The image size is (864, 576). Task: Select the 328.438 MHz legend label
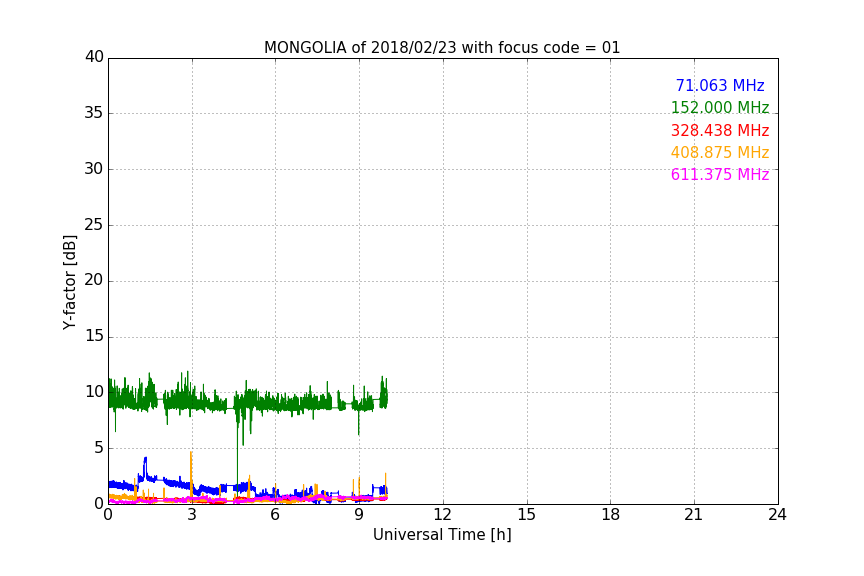(720, 131)
